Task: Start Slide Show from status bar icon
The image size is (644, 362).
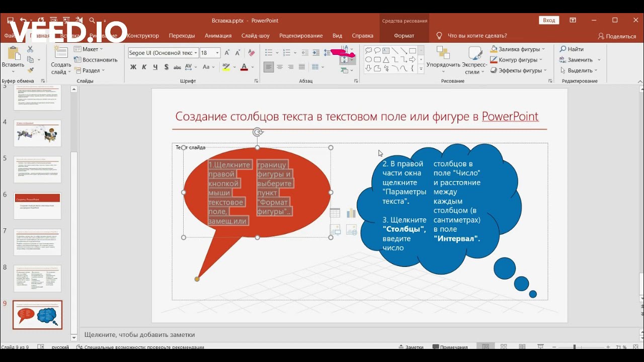Action: pos(540,347)
